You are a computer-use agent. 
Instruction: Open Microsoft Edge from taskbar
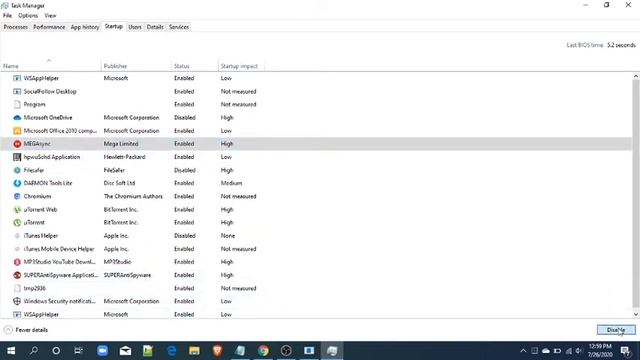172,351
